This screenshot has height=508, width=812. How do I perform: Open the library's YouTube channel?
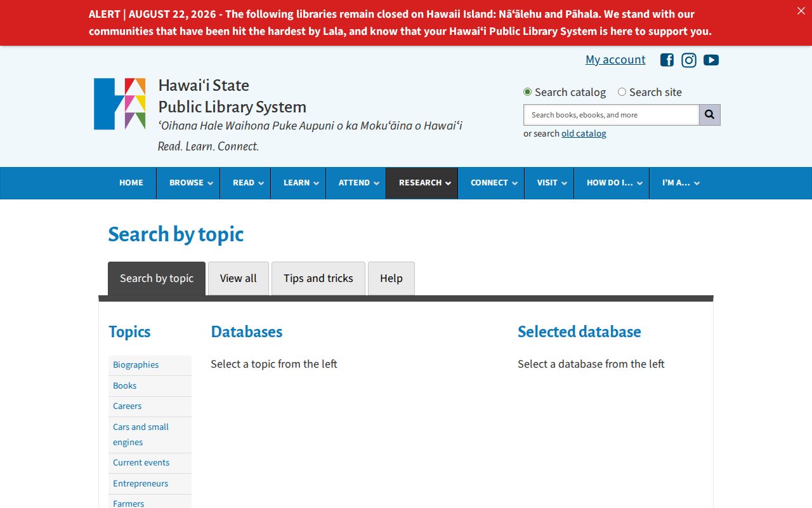click(x=711, y=60)
